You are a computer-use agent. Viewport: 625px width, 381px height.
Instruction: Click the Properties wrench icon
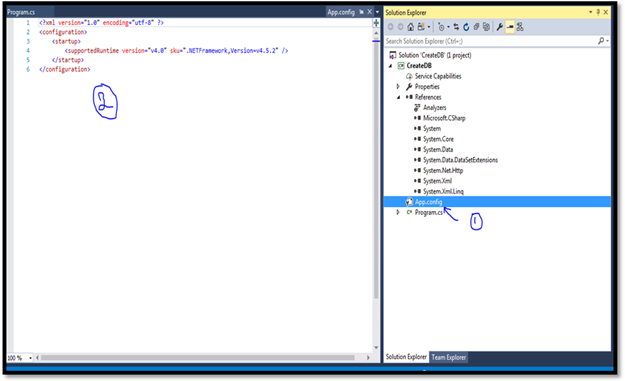point(499,27)
